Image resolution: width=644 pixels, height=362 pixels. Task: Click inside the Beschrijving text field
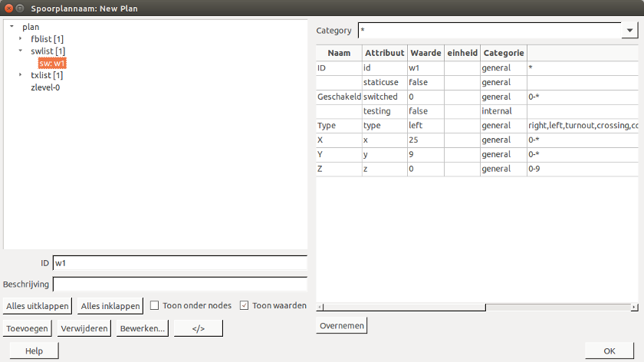tap(179, 284)
